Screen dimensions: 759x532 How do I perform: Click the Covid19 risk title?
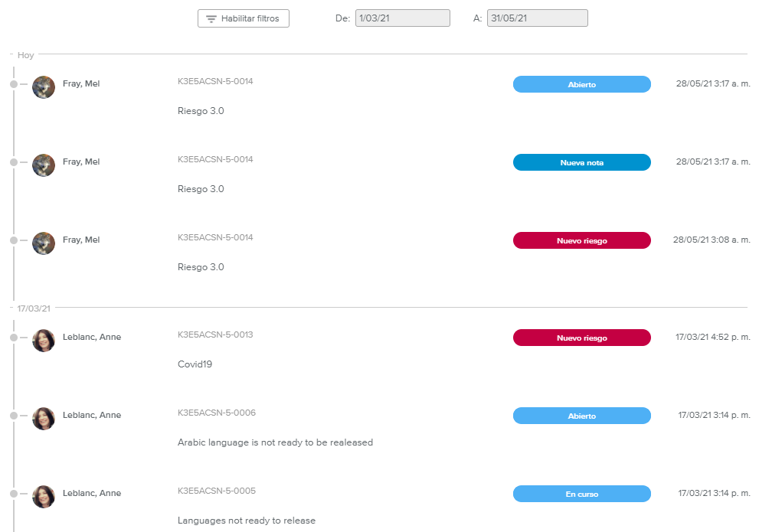(195, 364)
